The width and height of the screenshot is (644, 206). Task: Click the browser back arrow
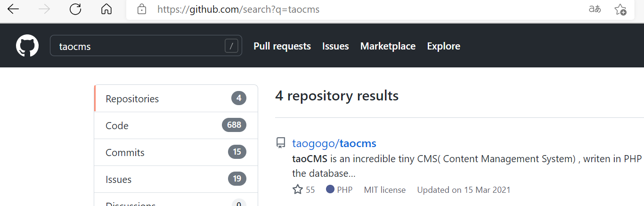click(x=13, y=9)
